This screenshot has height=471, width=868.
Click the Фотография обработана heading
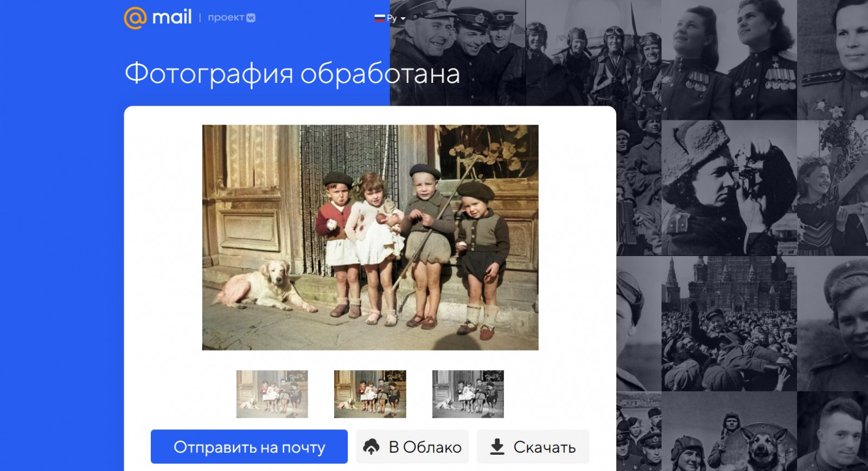[292, 74]
